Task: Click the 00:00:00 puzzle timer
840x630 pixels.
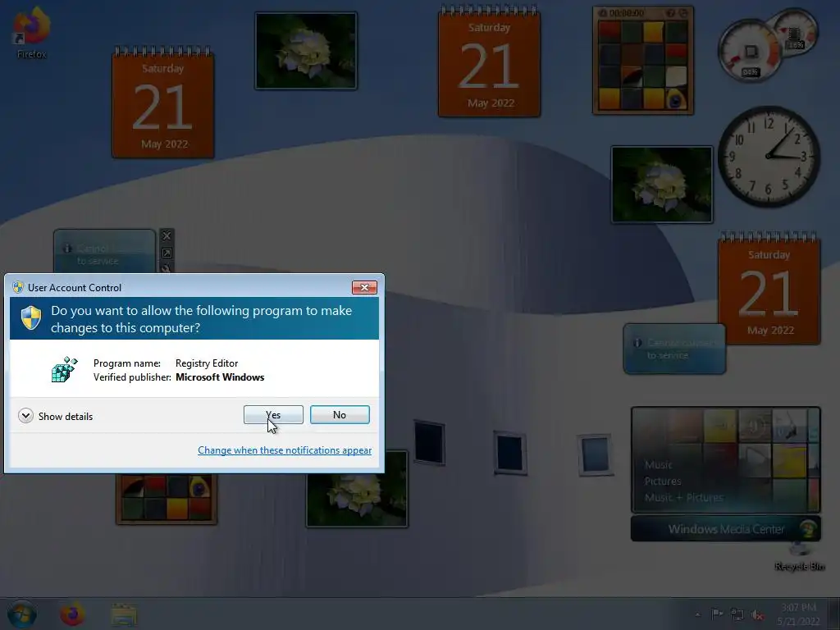Action: click(x=626, y=12)
